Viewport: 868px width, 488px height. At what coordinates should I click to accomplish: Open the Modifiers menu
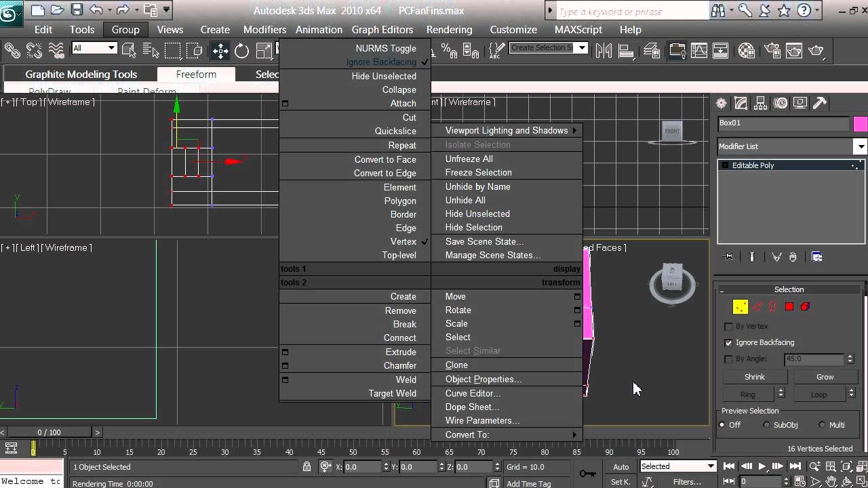pyautogui.click(x=264, y=29)
